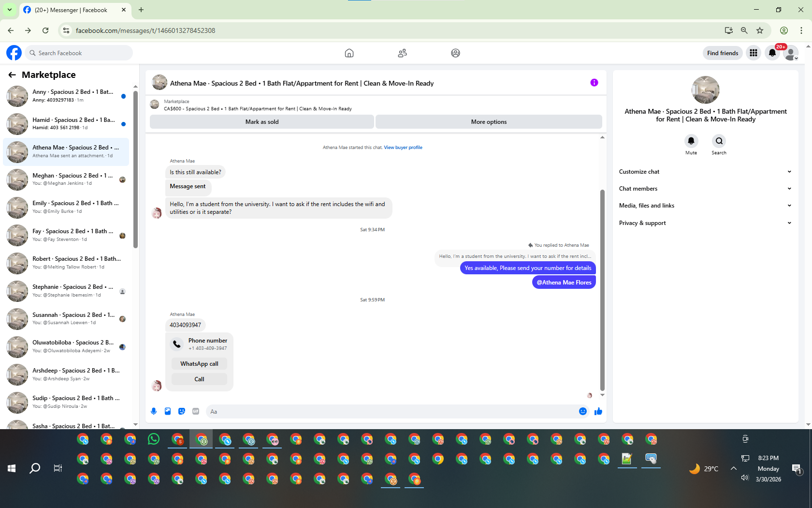
Task: Click the Call button under phone number
Action: pos(199,379)
